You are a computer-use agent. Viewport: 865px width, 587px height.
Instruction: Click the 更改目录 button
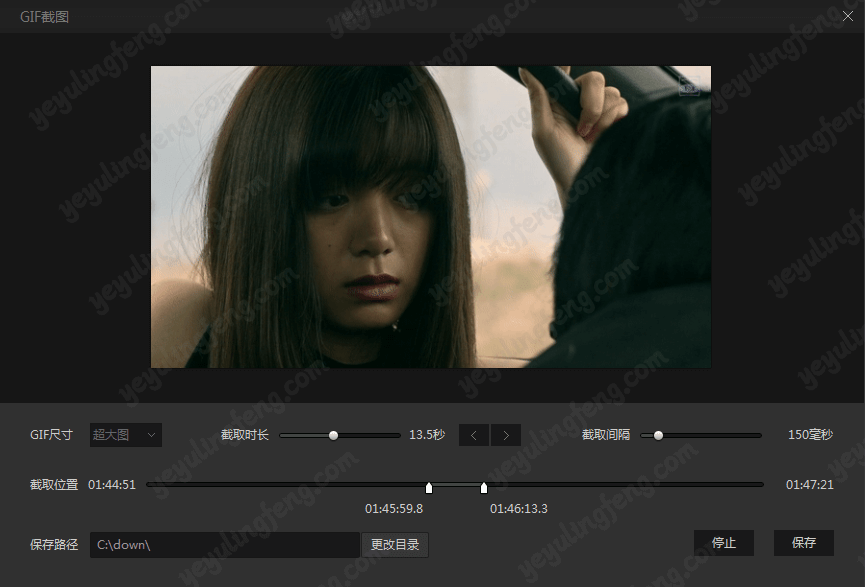395,545
